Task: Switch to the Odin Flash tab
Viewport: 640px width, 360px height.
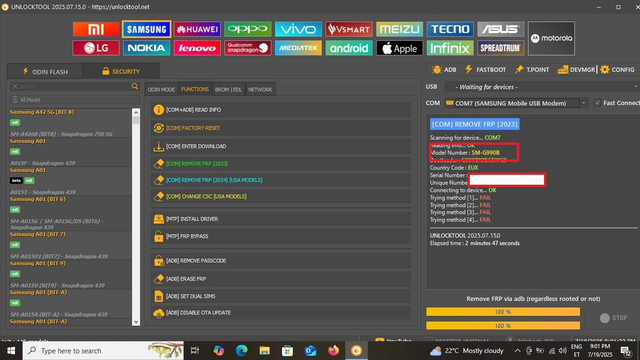Action: pyautogui.click(x=45, y=71)
